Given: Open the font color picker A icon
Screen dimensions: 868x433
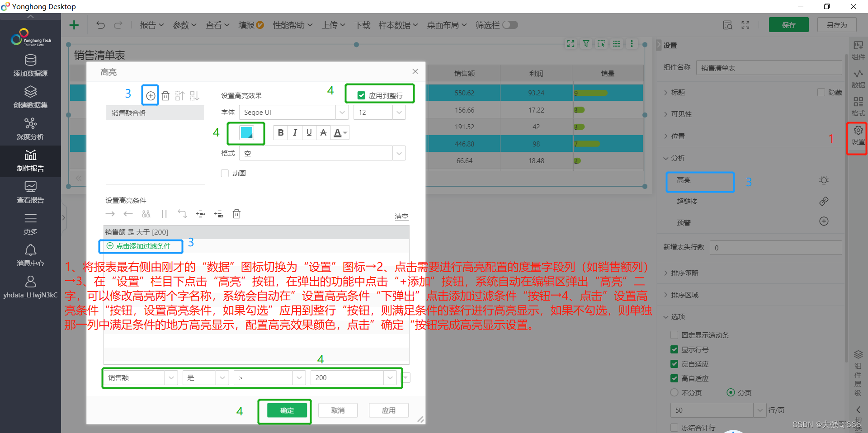Looking at the screenshot, I should pyautogui.click(x=340, y=132).
